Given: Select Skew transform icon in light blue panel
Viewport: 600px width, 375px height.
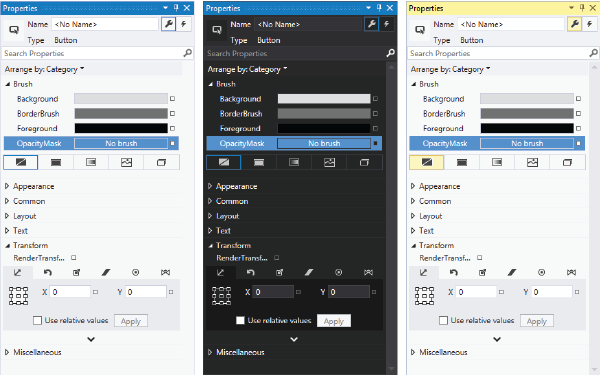Looking at the screenshot, I should pos(106,272).
